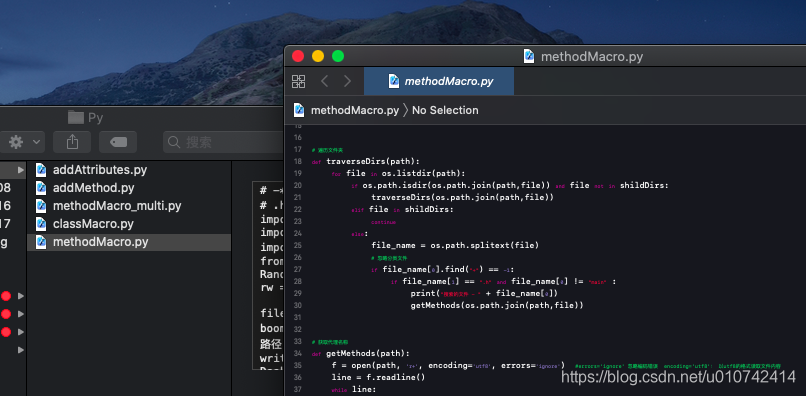806x396 pixels.
Task: Click the methodMacro.py file icon in Finder
Action: tap(41, 242)
